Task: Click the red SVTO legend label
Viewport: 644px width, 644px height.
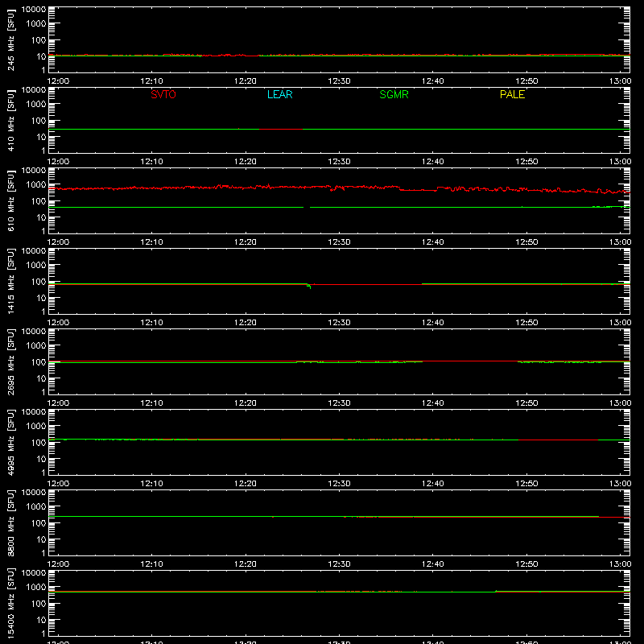Action: tap(163, 94)
